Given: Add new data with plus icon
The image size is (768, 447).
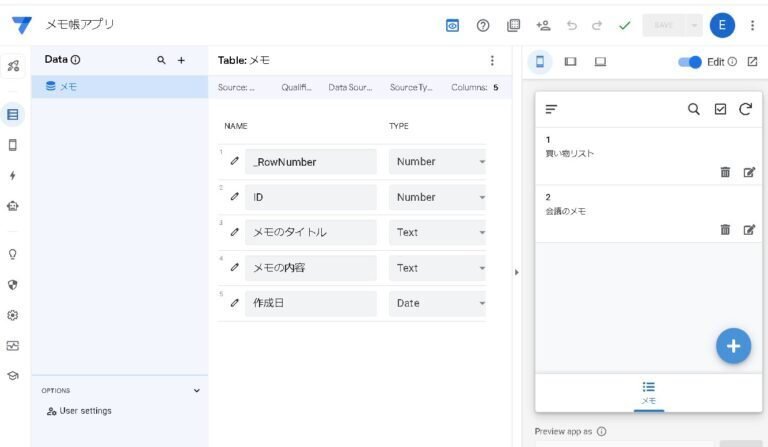Looking at the screenshot, I should [x=181, y=60].
